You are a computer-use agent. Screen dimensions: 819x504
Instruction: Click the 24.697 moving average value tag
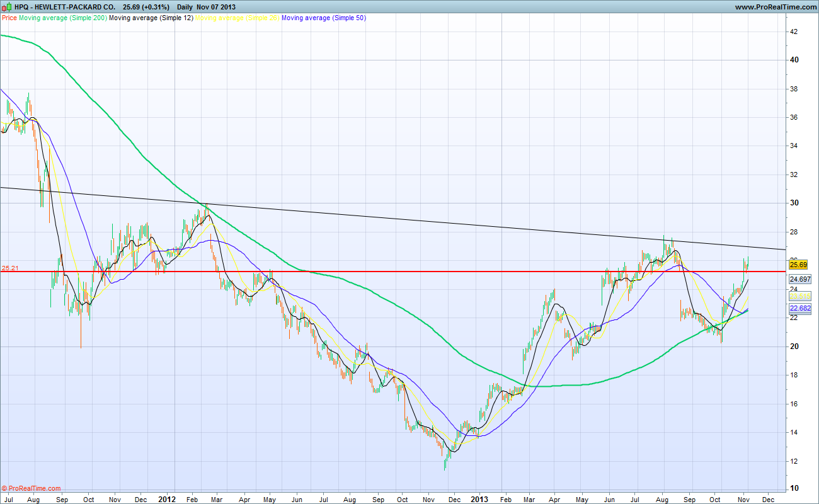click(x=799, y=279)
